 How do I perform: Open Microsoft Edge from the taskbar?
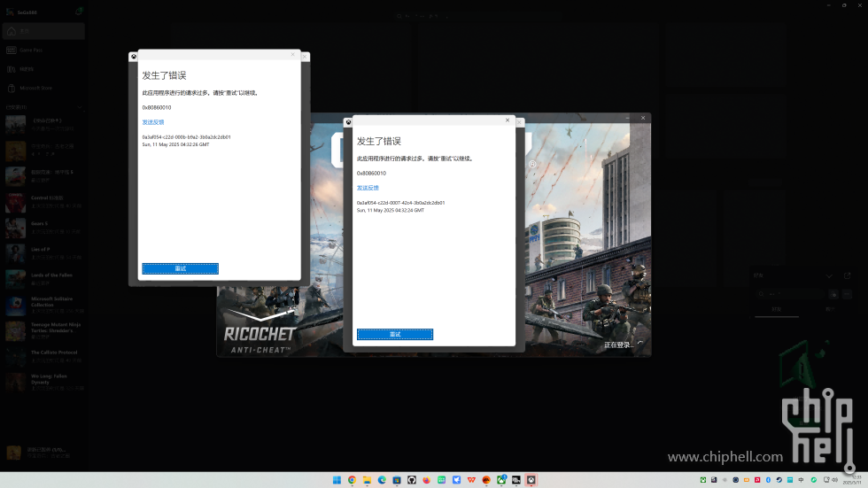(x=382, y=480)
